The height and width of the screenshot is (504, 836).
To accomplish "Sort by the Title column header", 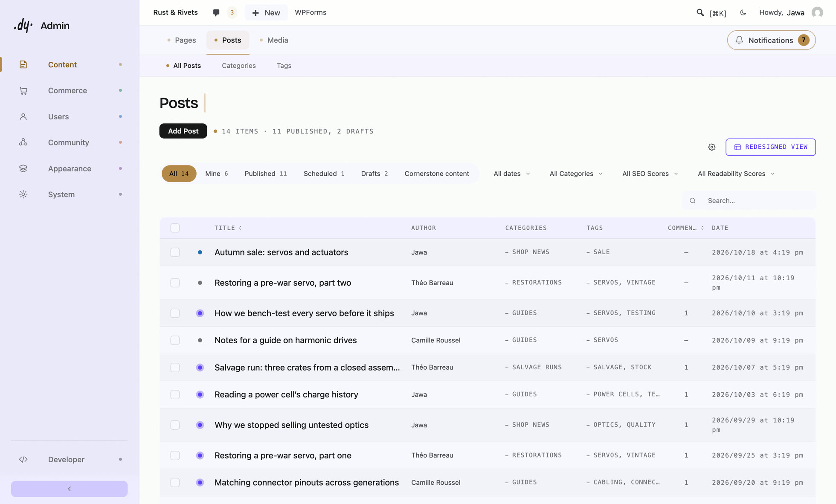I will (228, 228).
